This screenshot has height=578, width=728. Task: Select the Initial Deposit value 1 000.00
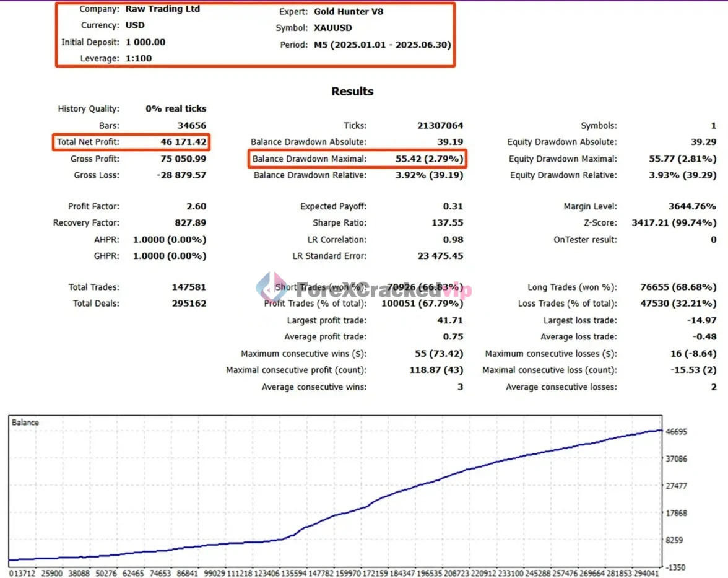[x=145, y=42]
